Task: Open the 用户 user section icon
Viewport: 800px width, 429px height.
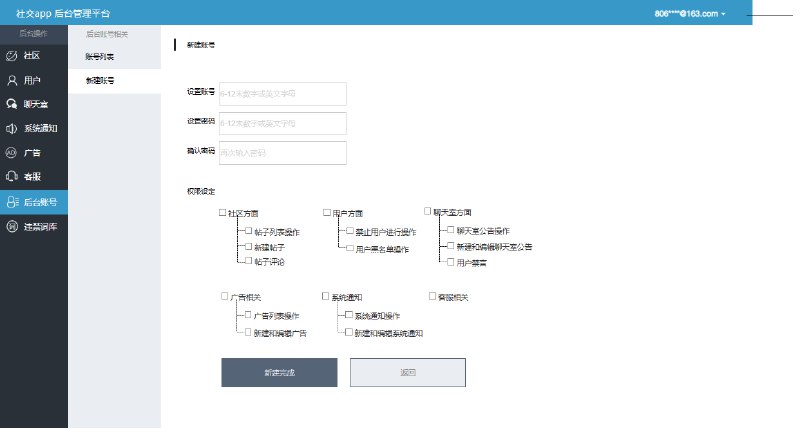Action: click(11, 80)
